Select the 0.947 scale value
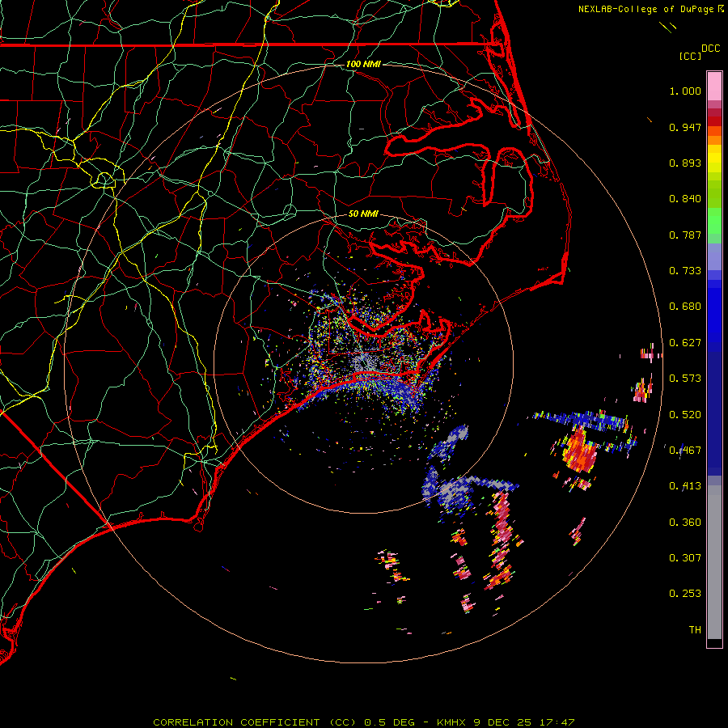Screen dimensions: 728x728 685,127
